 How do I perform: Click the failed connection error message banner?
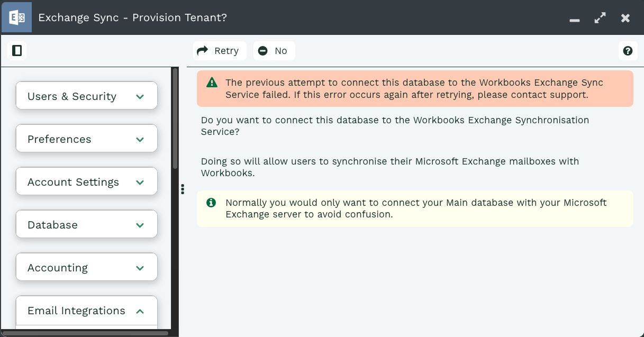click(414, 89)
